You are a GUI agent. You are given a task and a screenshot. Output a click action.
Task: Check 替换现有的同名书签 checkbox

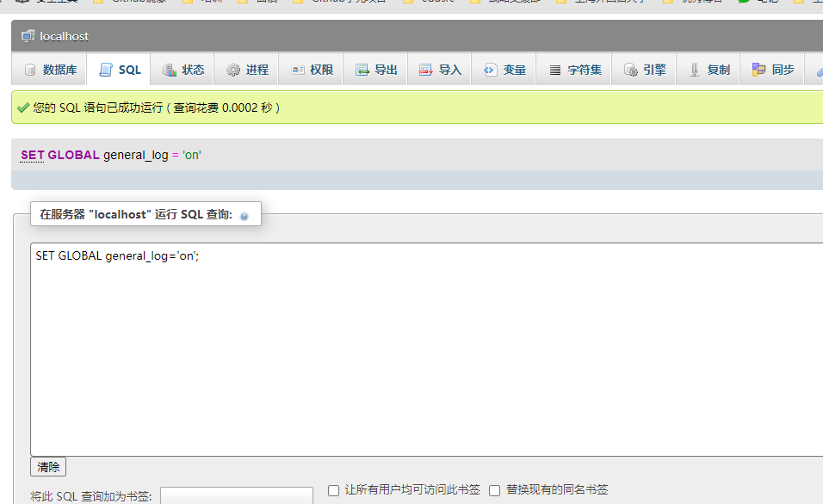click(x=494, y=490)
